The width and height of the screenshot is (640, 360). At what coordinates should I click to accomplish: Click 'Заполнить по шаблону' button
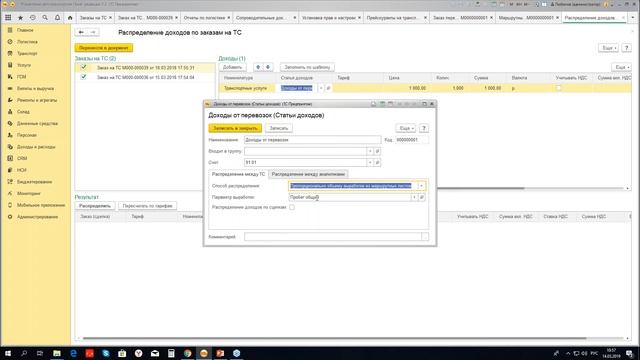307,67
